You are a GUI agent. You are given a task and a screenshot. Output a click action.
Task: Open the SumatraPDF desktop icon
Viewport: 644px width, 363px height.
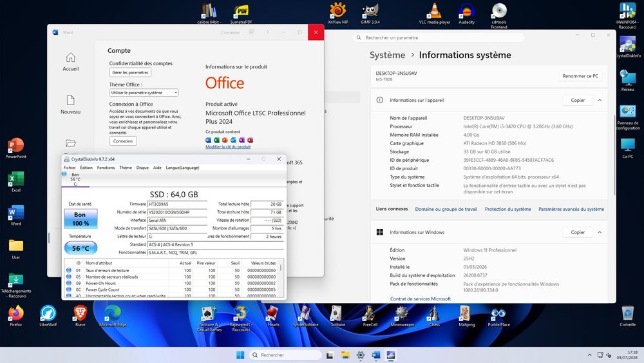(x=241, y=14)
